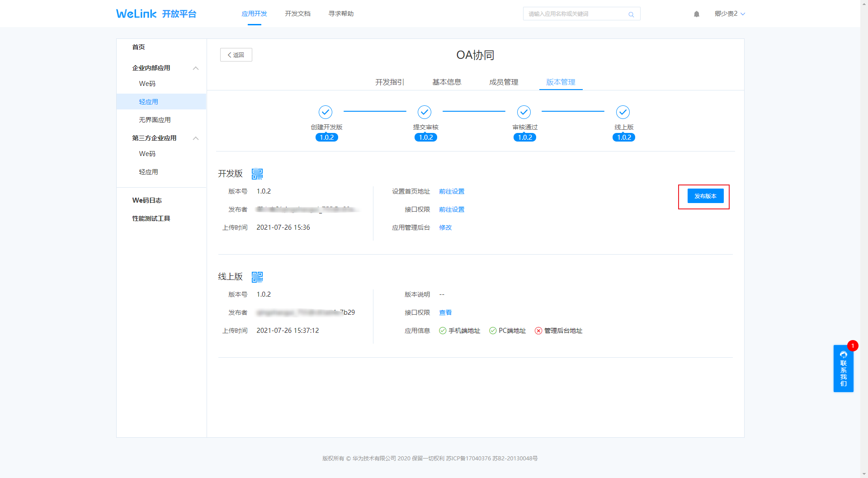868x478 pixels.
Task: Click the 返回 back button
Action: [236, 55]
